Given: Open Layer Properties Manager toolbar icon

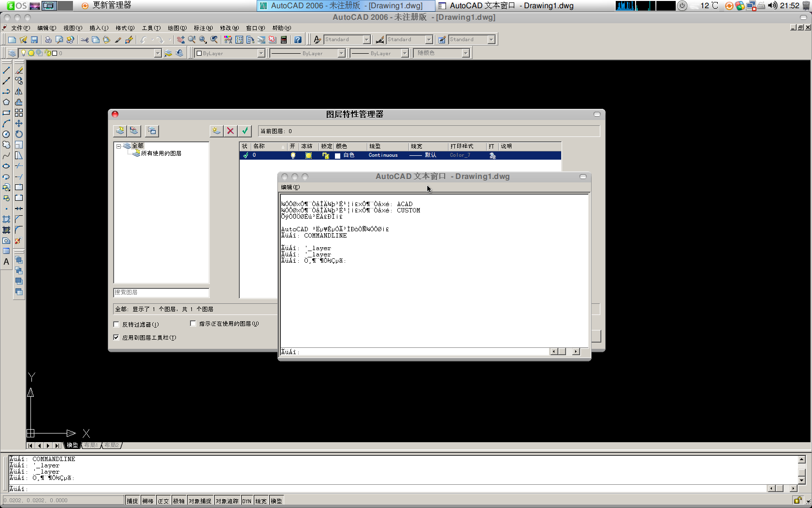Looking at the screenshot, I should pos(12,53).
